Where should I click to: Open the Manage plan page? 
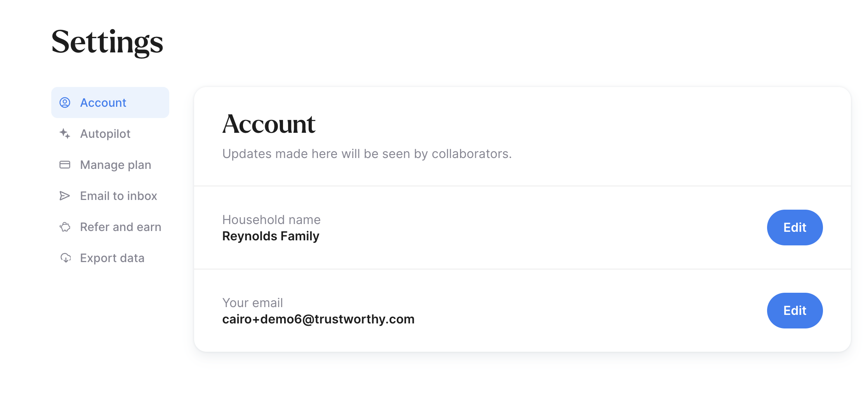[x=110, y=165]
